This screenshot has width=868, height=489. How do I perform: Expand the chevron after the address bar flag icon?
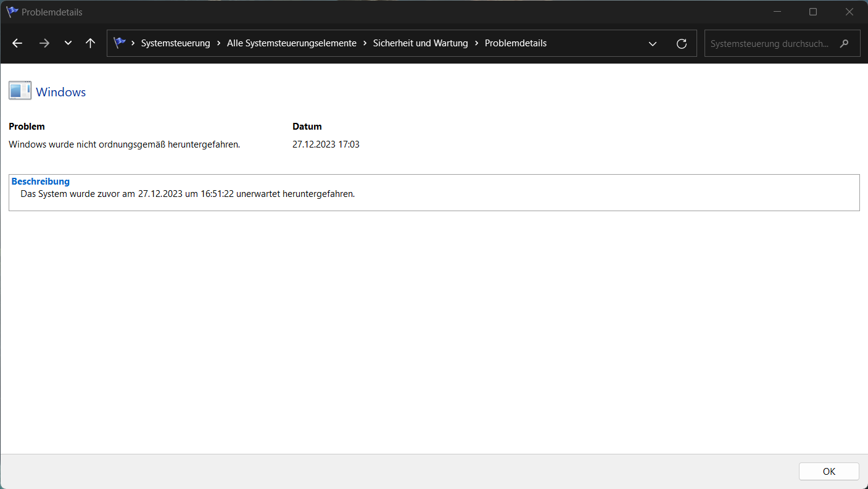[x=133, y=43]
